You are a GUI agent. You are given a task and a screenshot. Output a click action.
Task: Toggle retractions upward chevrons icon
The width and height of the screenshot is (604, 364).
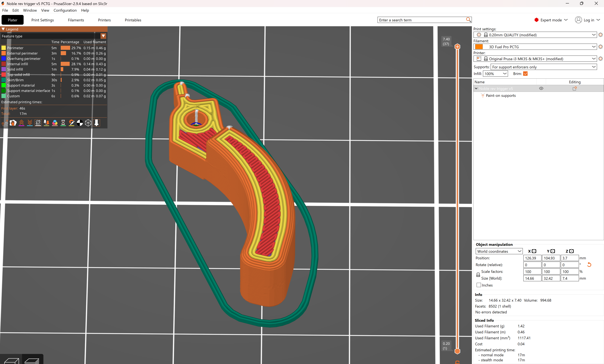point(22,123)
